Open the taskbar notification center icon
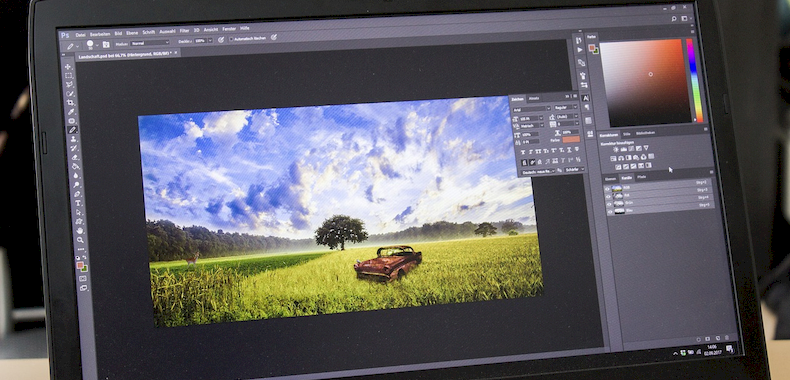This screenshot has width=790, height=380. click(729, 349)
